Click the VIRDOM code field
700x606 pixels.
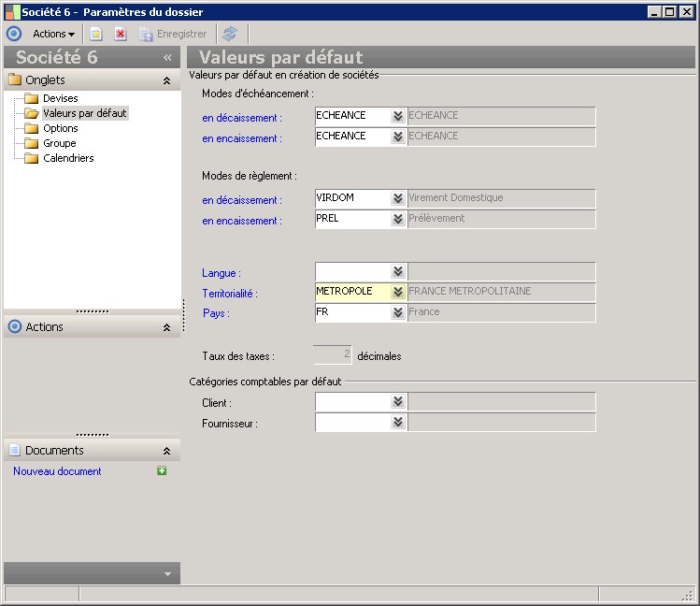(x=352, y=198)
